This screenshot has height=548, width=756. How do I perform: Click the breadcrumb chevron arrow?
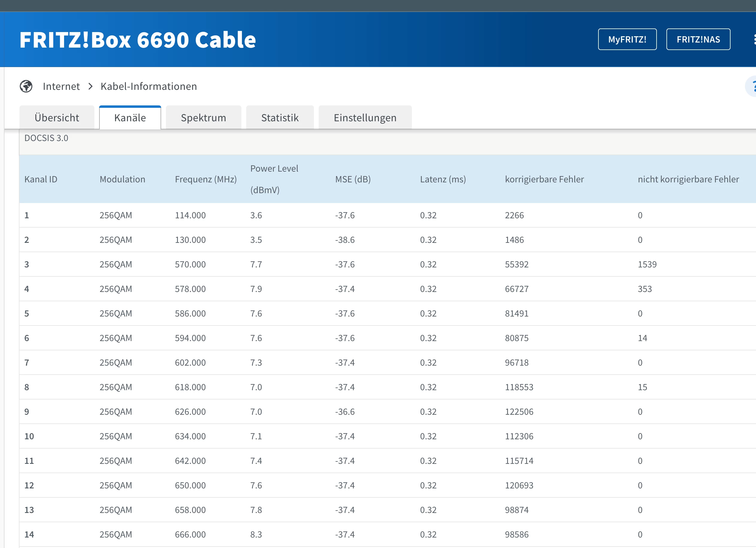click(x=90, y=86)
